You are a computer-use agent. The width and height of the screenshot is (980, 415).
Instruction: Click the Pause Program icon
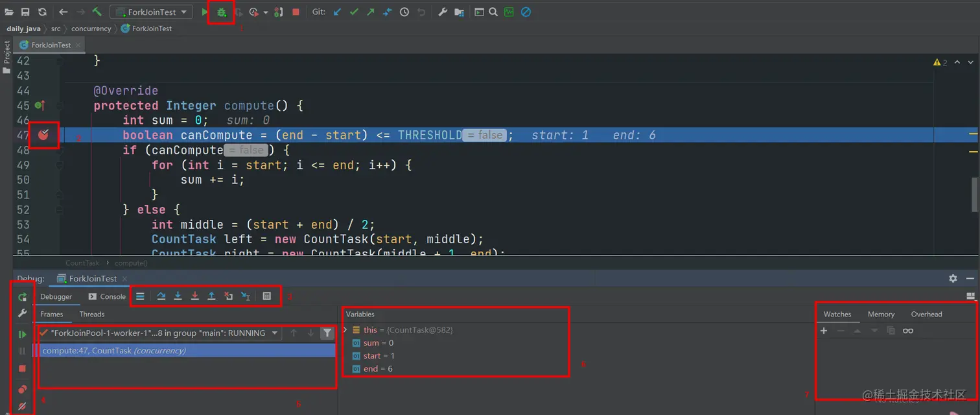point(22,351)
